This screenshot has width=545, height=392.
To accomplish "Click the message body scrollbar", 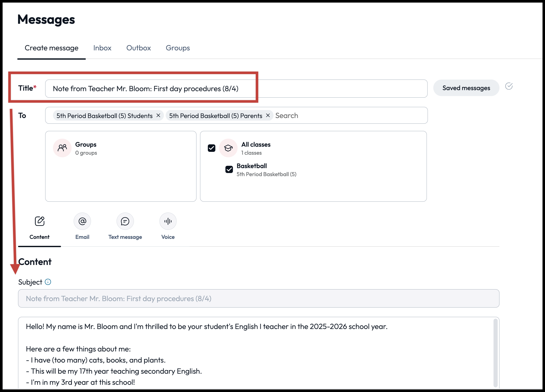I will 495,352.
